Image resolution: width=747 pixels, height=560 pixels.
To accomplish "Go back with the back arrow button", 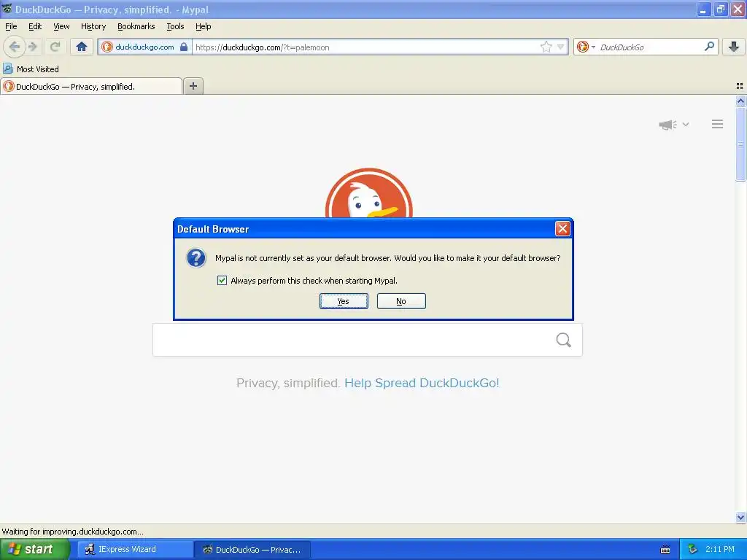I will pos(15,47).
